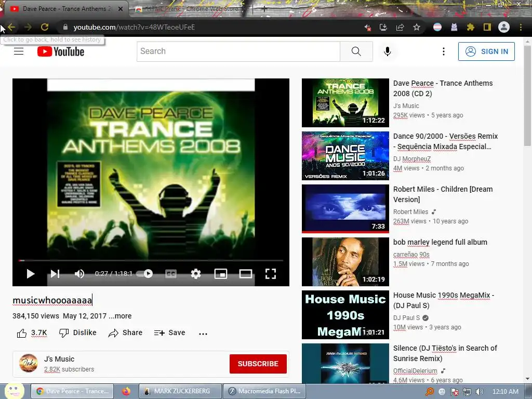Viewport: 532px width, 399px height.
Task: Enter full screen mode icon
Action: (x=270, y=273)
